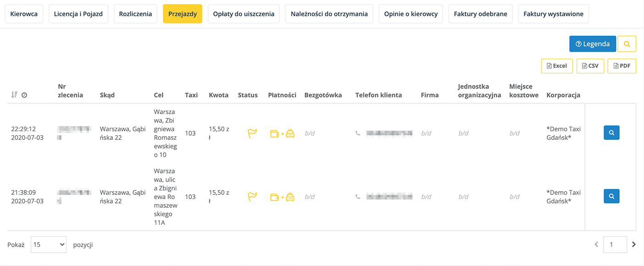Download the CSV export
The image size is (644, 266).
coord(590,66)
